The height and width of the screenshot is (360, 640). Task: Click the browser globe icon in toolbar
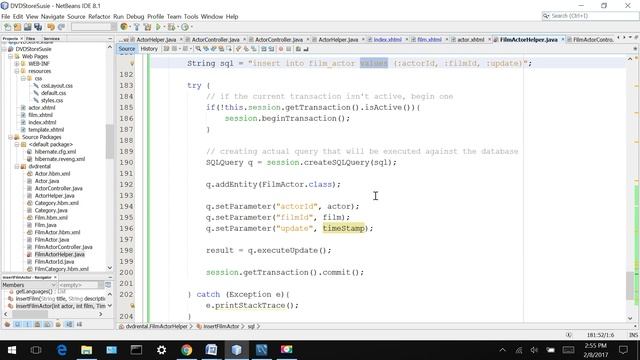(x=124, y=27)
